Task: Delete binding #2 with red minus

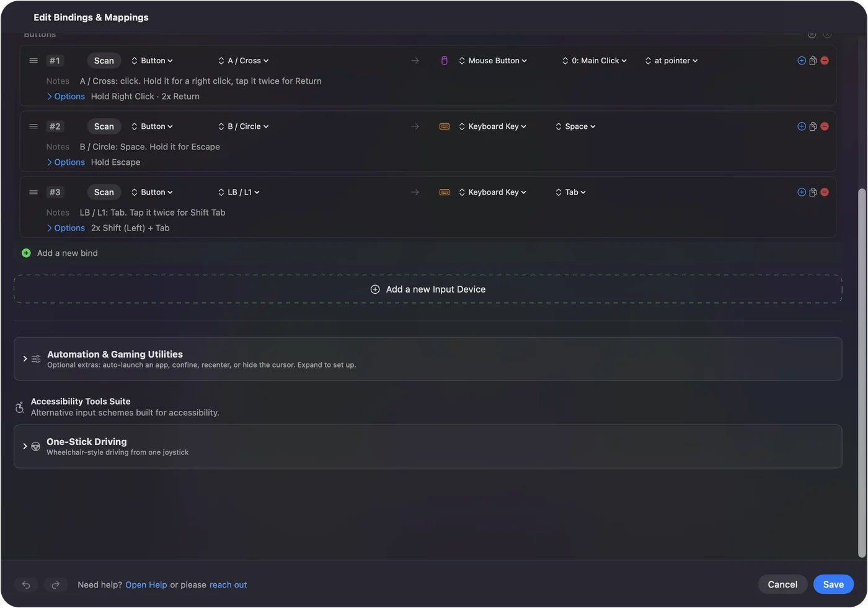Action: (825, 126)
